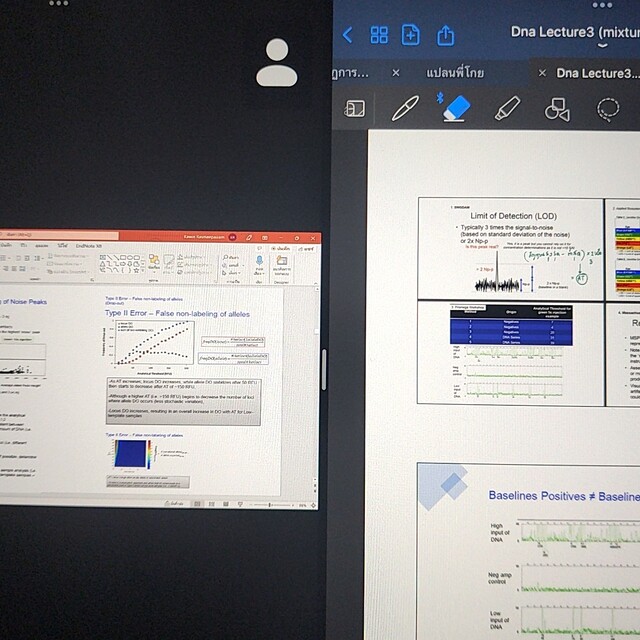Viewport: 640px width, 640px height.
Task: Expand the Dna Lecture3 title dropdown
Action: point(602,45)
